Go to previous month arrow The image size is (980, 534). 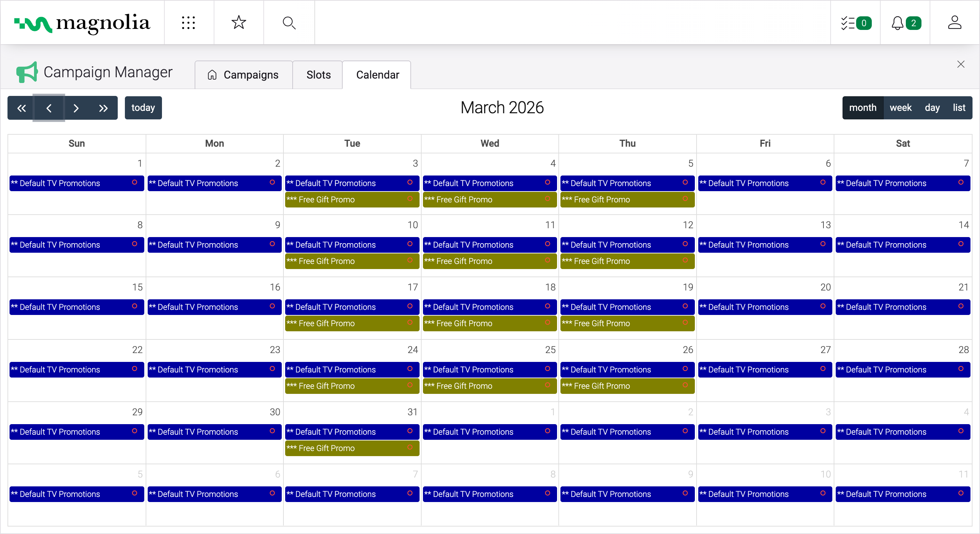[x=49, y=108]
